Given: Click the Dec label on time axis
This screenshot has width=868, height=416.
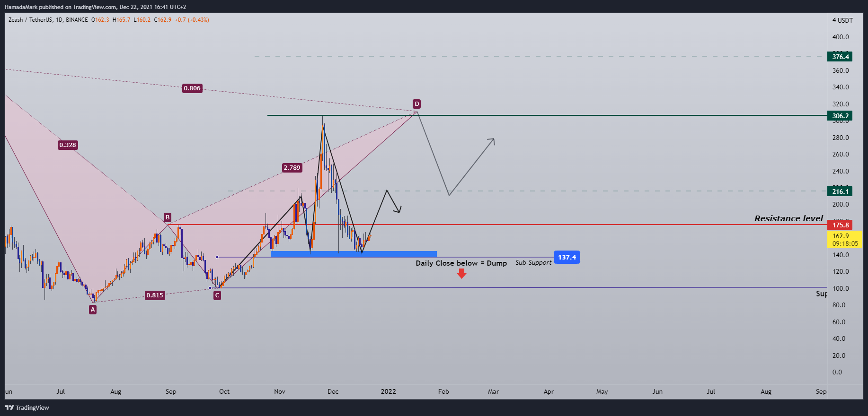Looking at the screenshot, I should 333,391.
